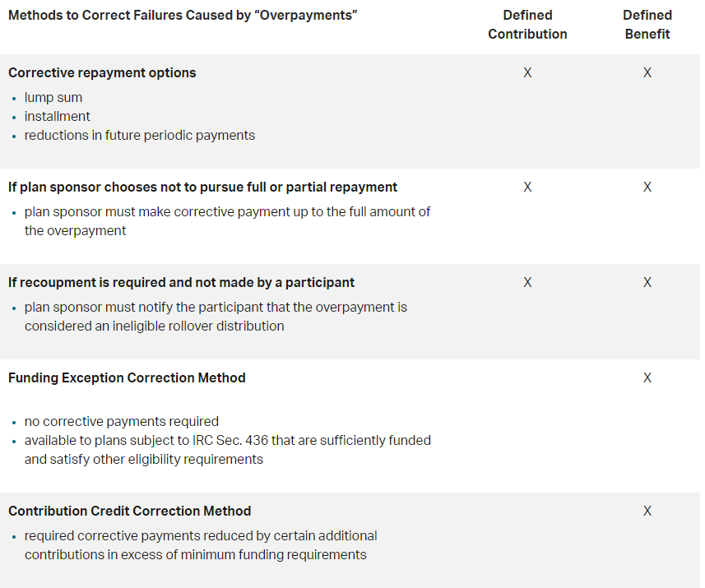The height and width of the screenshot is (588, 705).
Task: Select the 'installment' bullet item
Action: (x=57, y=117)
